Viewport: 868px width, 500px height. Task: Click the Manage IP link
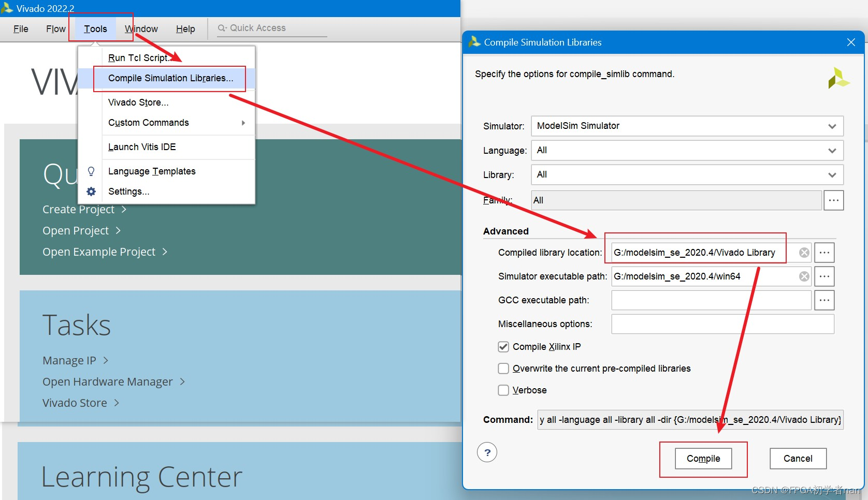69,360
